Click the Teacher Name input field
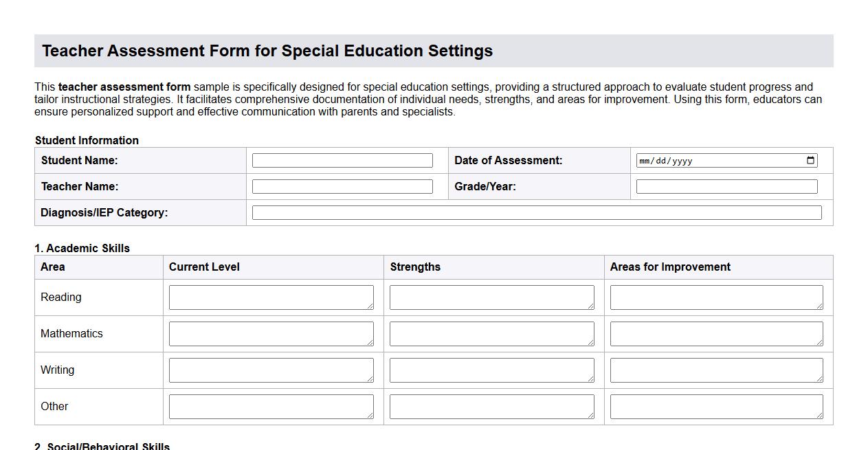The width and height of the screenshot is (868, 450). pos(342,185)
